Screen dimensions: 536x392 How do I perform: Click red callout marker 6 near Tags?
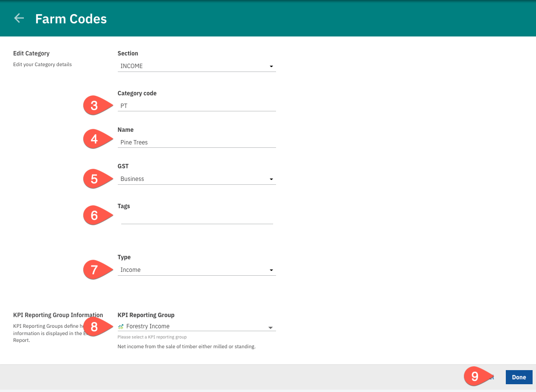[94, 215]
